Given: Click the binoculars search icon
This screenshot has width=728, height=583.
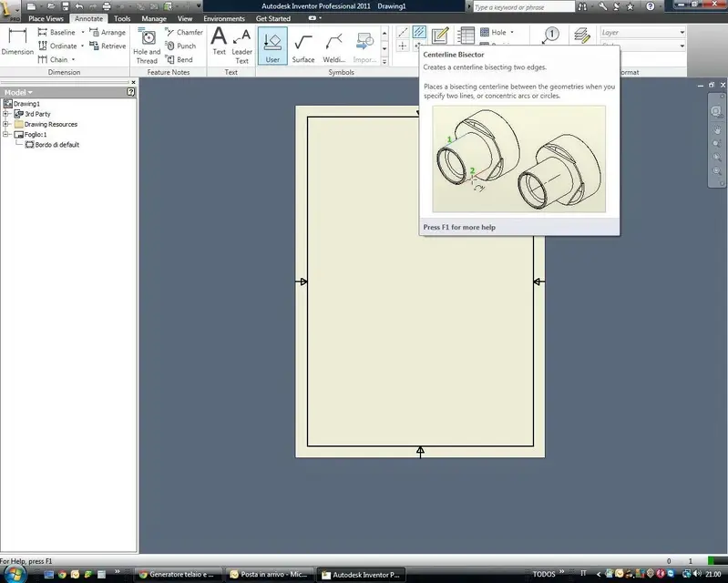Looking at the screenshot, I should coord(582,6).
